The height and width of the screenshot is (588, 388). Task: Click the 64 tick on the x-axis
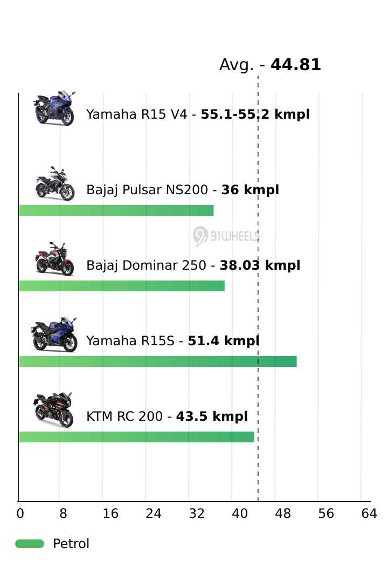click(369, 514)
